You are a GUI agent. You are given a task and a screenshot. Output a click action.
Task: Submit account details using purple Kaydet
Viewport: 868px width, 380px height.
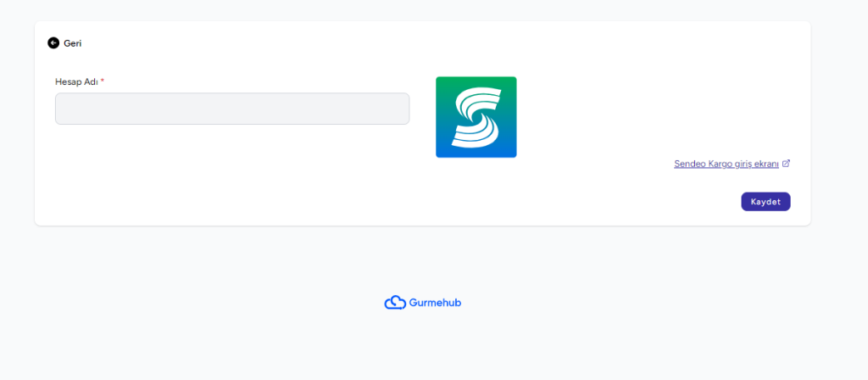click(x=765, y=202)
